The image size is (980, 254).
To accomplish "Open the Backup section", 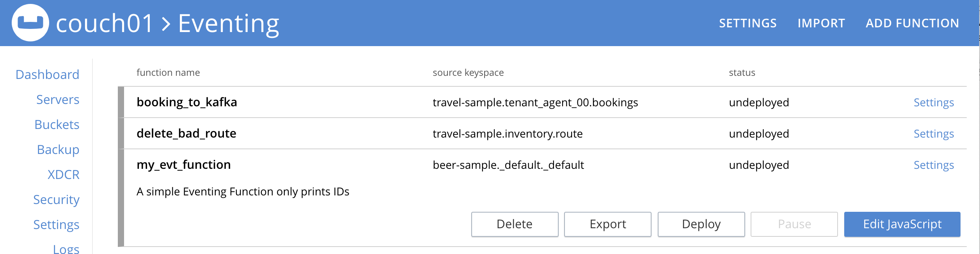I will pos(58,149).
